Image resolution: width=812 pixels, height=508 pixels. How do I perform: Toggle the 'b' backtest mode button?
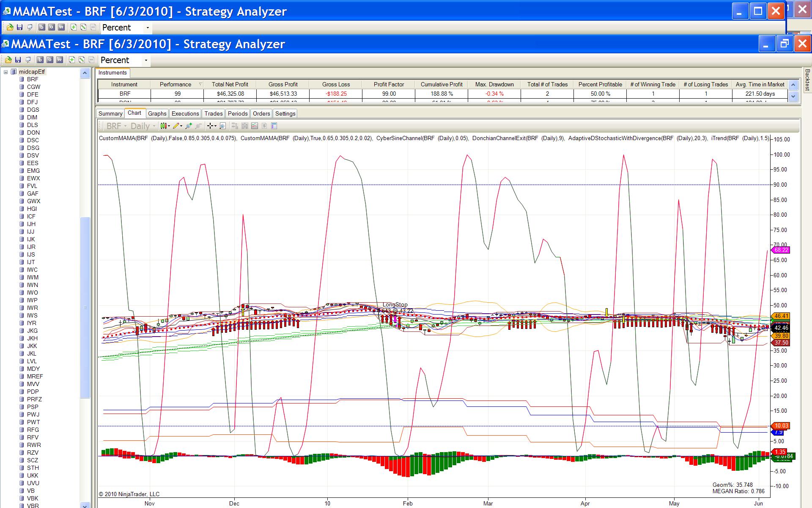pos(41,60)
